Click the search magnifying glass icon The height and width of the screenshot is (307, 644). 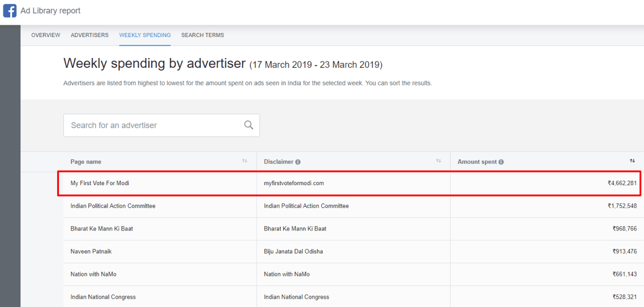click(x=248, y=125)
